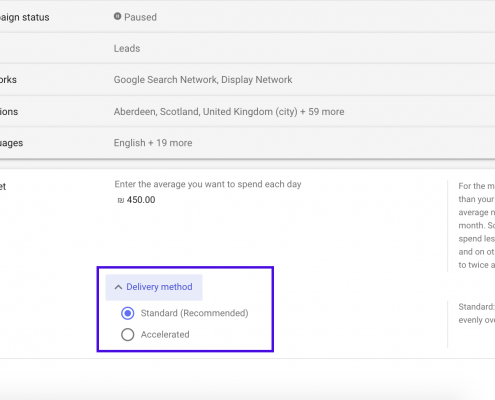Click the Delivery method label
The height and width of the screenshot is (400, 495).
click(x=159, y=287)
